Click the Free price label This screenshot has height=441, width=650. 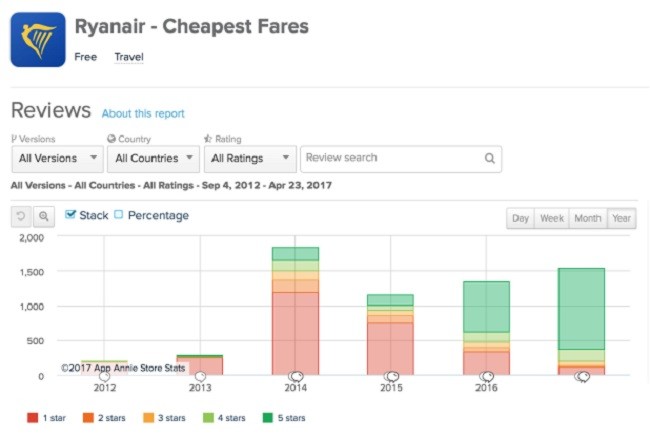point(86,57)
